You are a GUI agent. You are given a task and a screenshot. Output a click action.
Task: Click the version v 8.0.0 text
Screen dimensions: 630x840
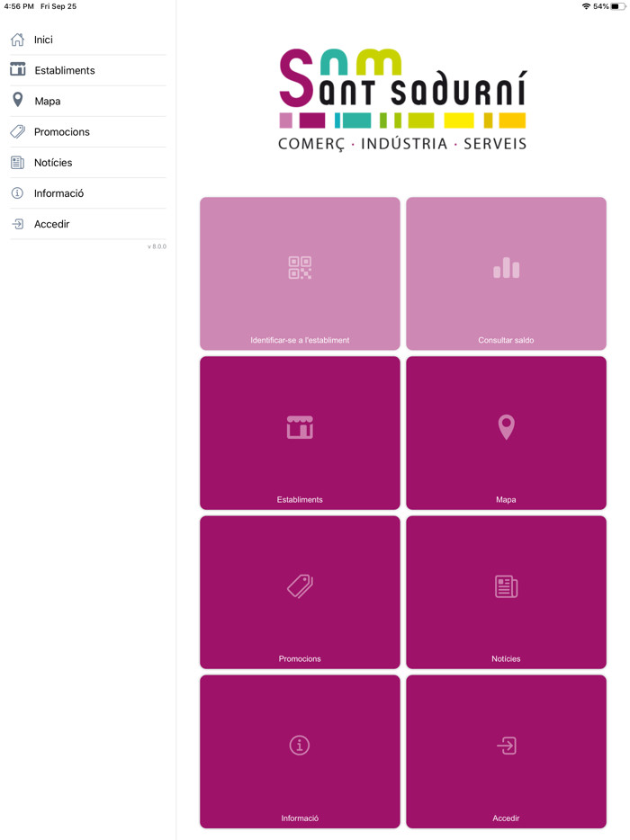(157, 246)
